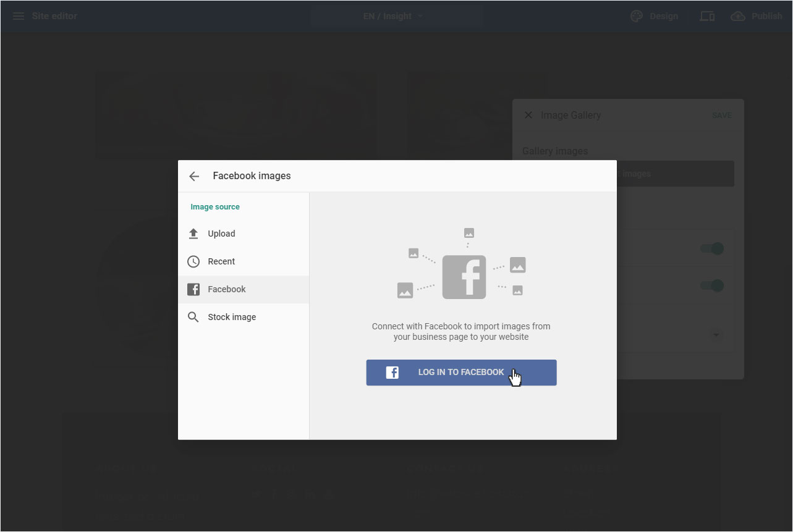Image resolution: width=793 pixels, height=532 pixels.
Task: Toggle the first switch in Image Gallery panel
Action: pos(712,248)
